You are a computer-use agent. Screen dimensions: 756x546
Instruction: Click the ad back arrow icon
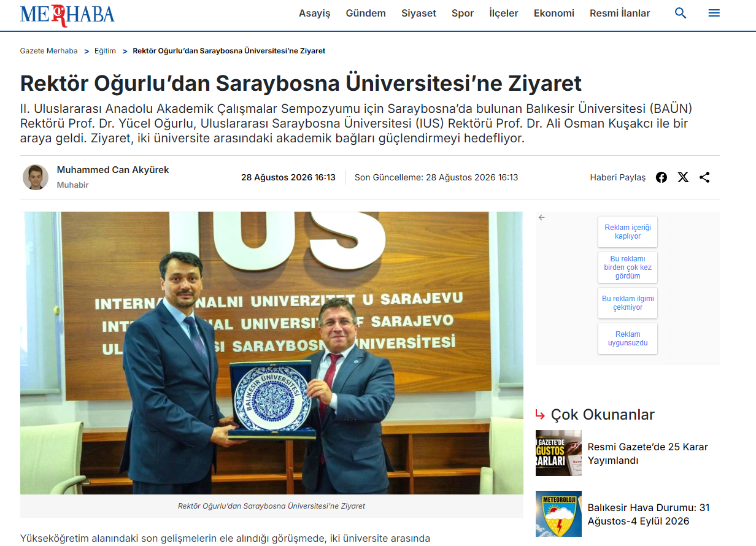(541, 217)
